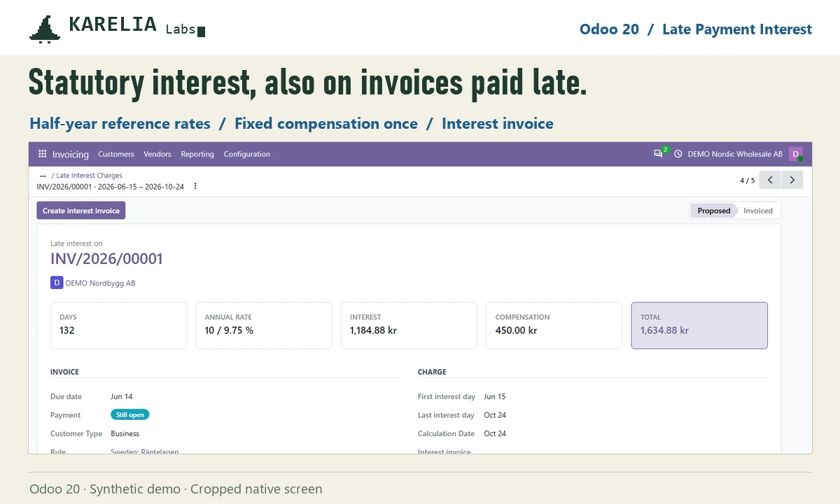Click the Interest 1,184.88 kr card

tap(409, 325)
